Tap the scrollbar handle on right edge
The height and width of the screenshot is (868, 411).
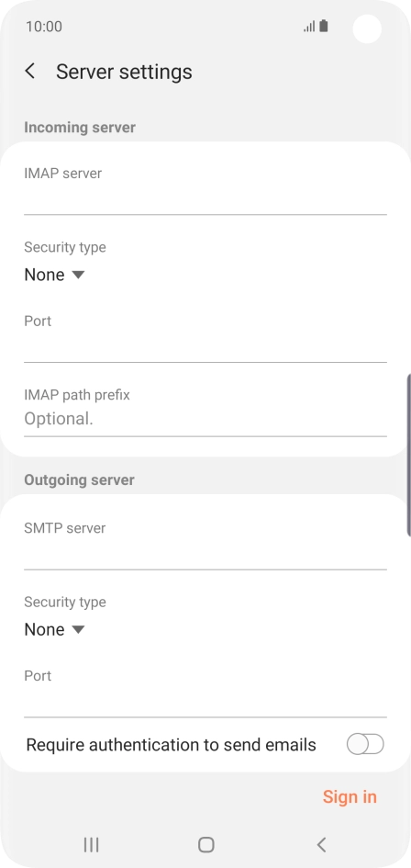pyautogui.click(x=409, y=455)
